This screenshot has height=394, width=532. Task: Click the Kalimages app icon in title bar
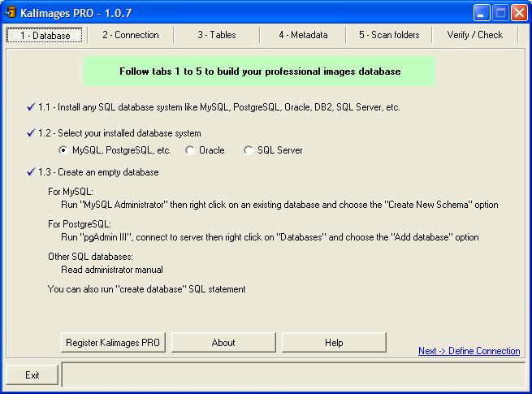(11, 12)
